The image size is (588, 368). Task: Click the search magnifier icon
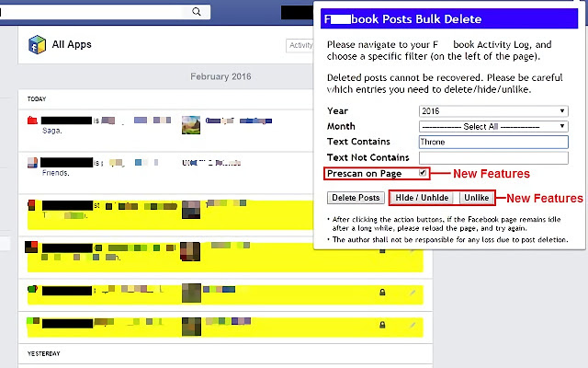tap(196, 12)
